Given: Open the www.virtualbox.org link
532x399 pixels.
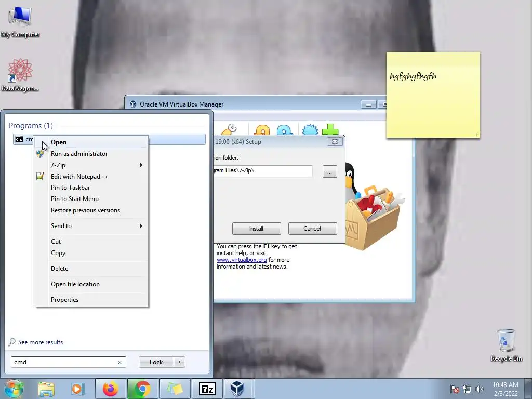Looking at the screenshot, I should point(242,260).
